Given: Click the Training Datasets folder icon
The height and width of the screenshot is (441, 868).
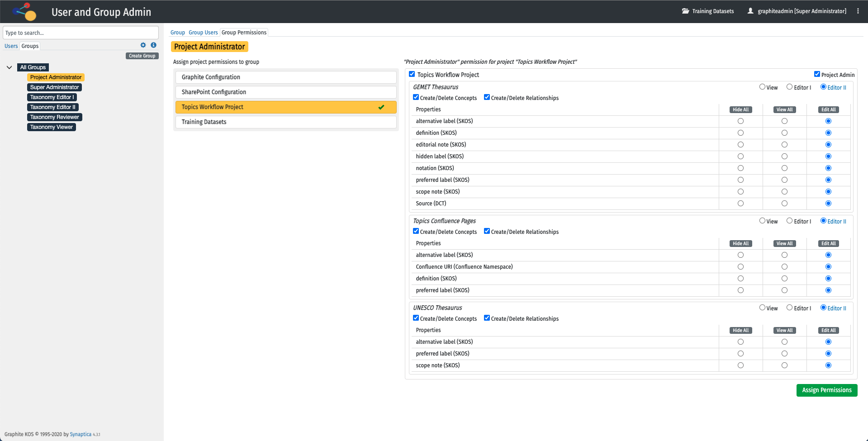Looking at the screenshot, I should (x=685, y=11).
